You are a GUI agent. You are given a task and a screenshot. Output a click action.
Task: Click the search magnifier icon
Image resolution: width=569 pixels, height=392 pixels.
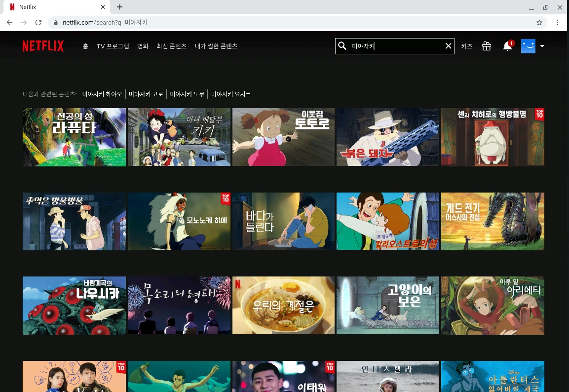(x=342, y=46)
